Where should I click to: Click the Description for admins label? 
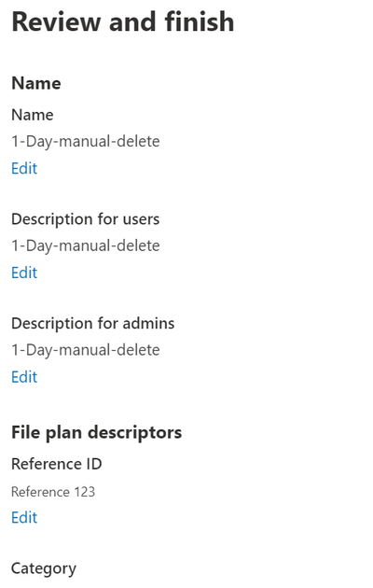click(93, 323)
